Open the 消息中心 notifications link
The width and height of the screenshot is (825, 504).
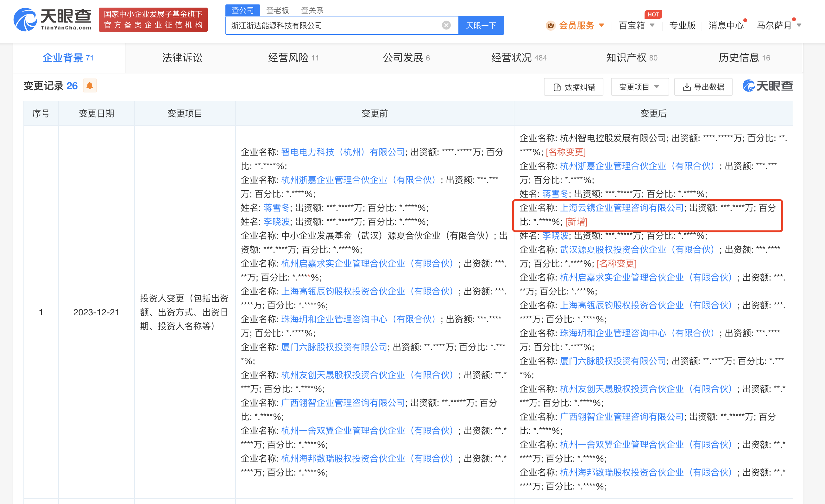click(x=726, y=25)
